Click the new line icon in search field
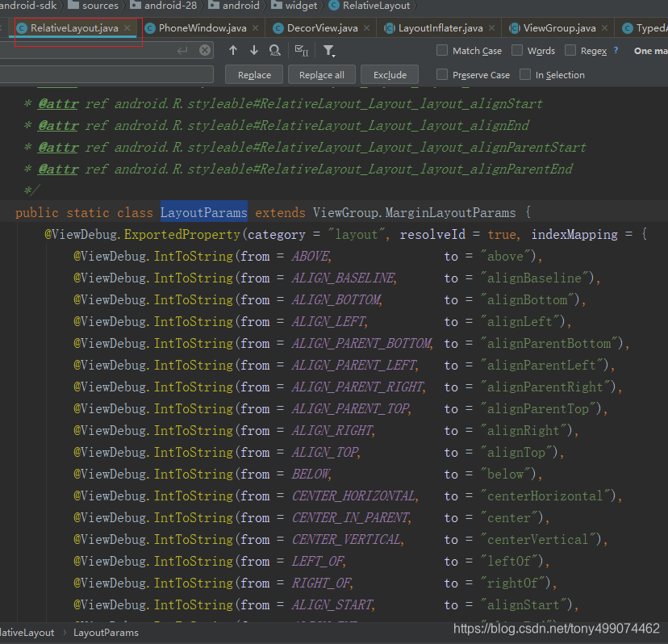 [x=182, y=51]
